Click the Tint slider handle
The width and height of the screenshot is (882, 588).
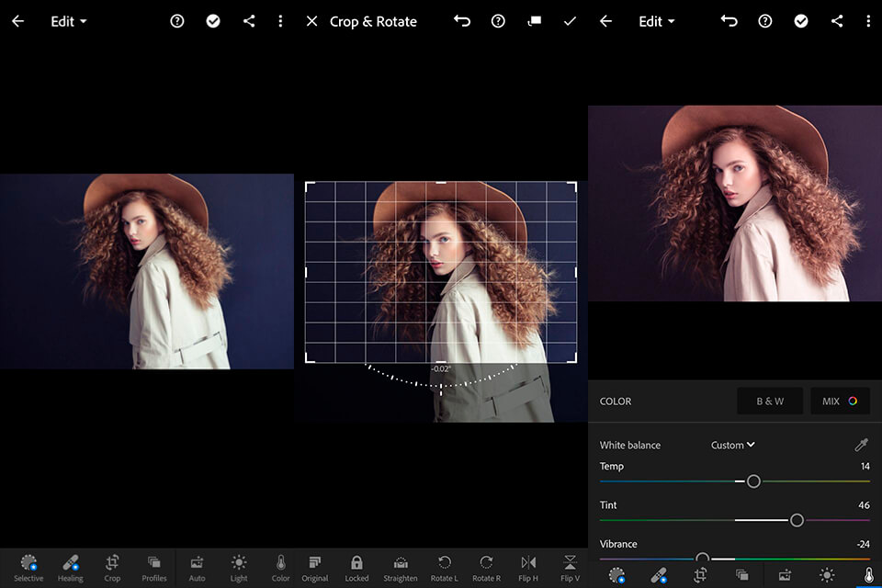coord(797,520)
